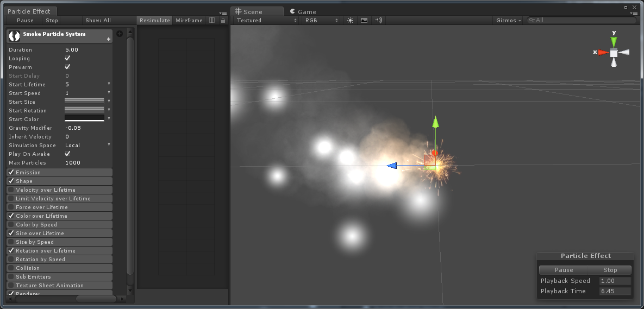The width and height of the screenshot is (644, 309).
Task: Switch to the Scene tab
Action: (257, 11)
